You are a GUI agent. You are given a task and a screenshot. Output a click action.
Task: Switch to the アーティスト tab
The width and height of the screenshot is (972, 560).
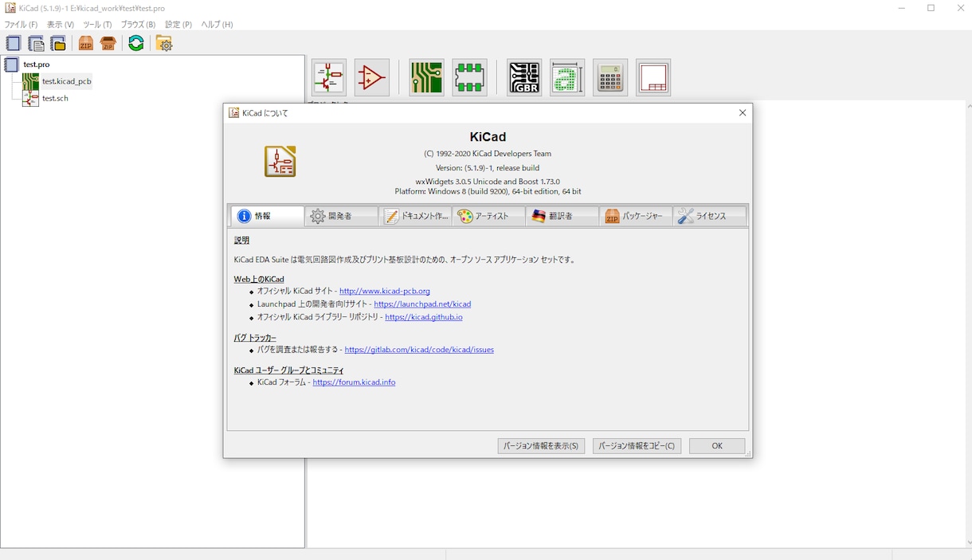pyautogui.click(x=488, y=216)
